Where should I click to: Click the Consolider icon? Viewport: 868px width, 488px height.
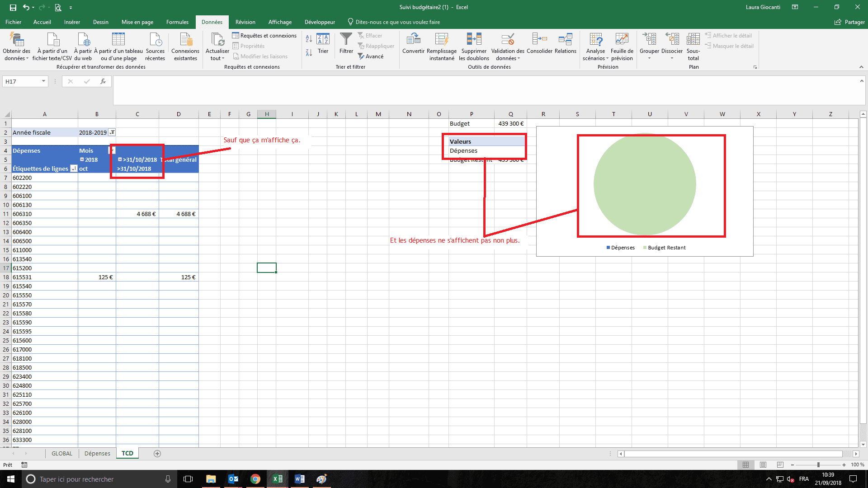539,39
